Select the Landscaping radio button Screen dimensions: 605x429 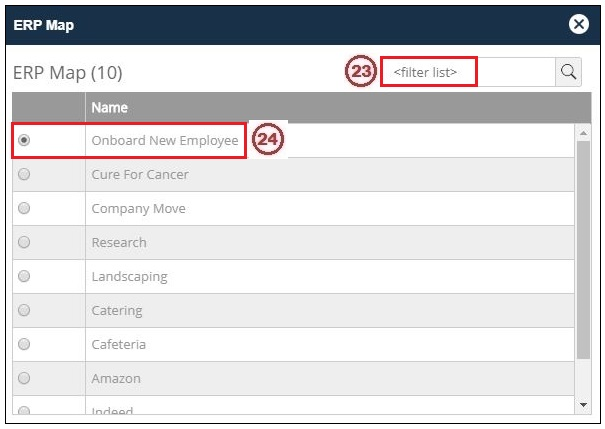coord(24,277)
